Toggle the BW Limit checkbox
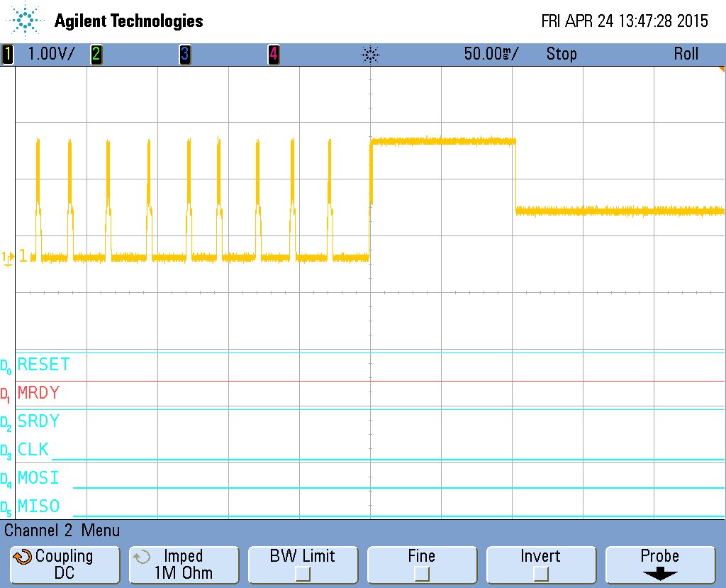This screenshot has width=726, height=588. (303, 574)
